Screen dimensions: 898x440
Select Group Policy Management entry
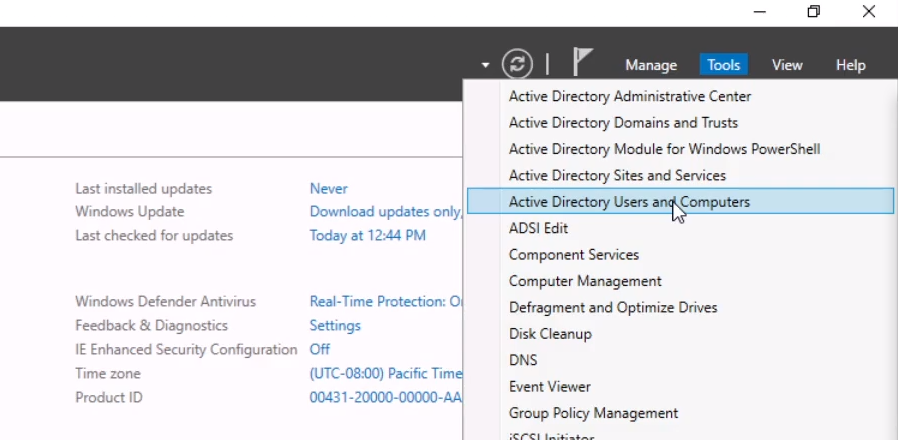click(593, 413)
